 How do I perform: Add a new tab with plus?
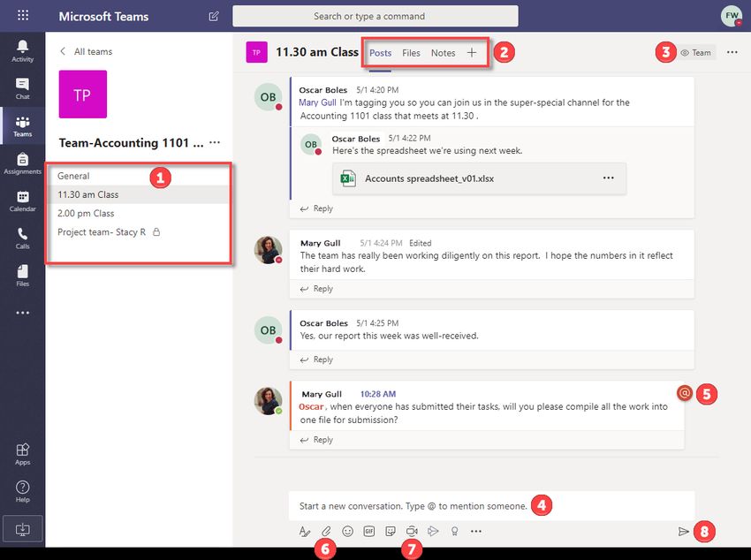[x=472, y=53]
